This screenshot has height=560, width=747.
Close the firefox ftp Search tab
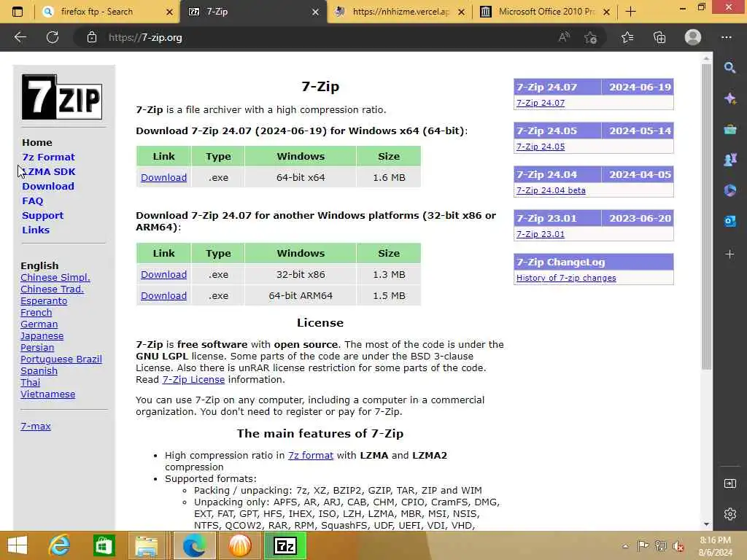click(169, 12)
